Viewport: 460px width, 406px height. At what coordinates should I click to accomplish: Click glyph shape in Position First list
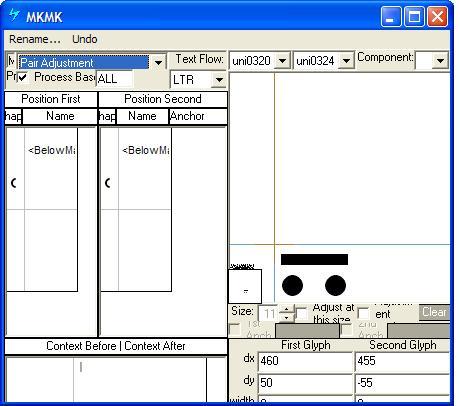click(14, 183)
